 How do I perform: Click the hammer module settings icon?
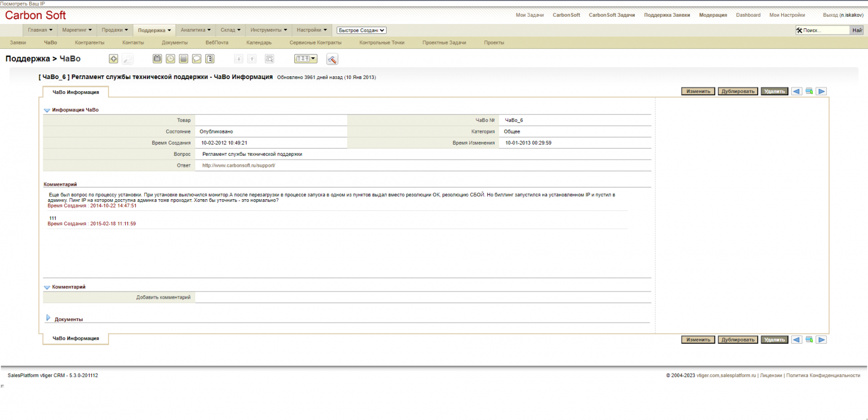(x=332, y=59)
